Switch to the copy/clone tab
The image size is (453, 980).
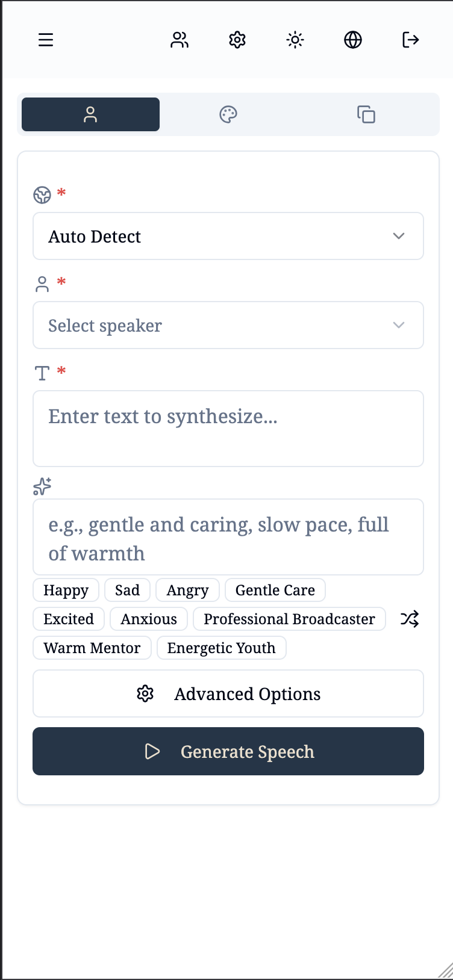tap(366, 114)
